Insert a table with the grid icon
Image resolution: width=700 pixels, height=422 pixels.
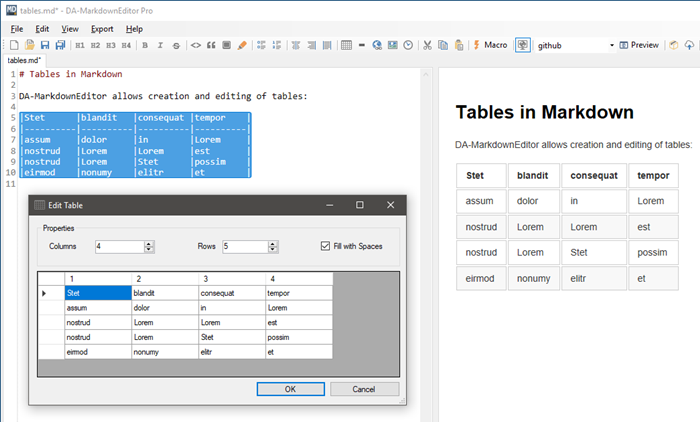click(x=346, y=45)
